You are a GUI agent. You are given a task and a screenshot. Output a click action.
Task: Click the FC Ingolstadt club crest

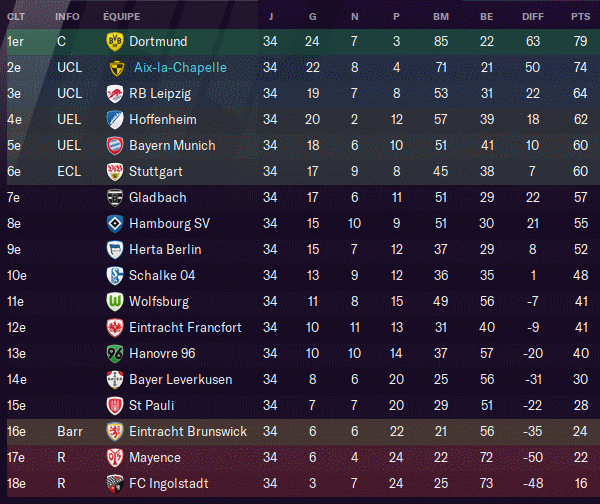point(114,484)
